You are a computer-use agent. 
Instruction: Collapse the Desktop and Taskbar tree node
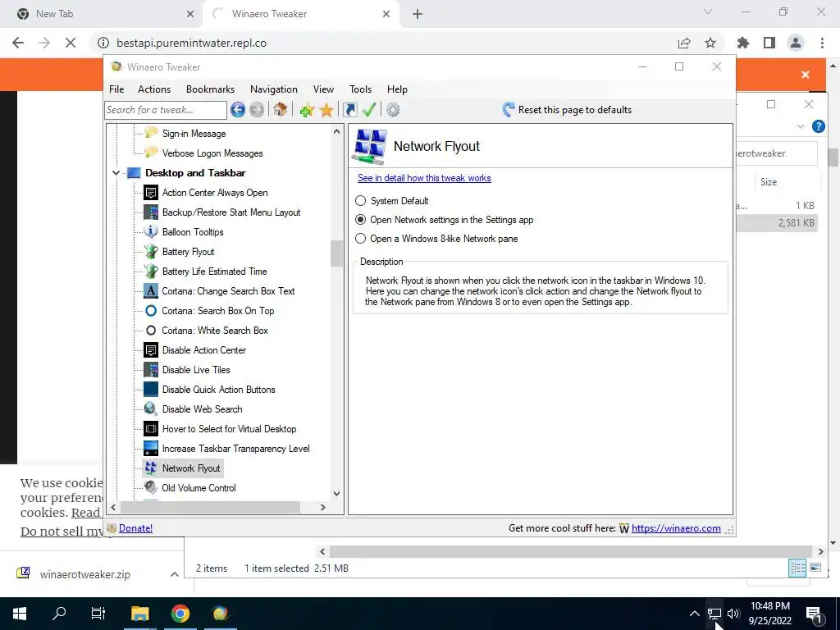point(116,173)
